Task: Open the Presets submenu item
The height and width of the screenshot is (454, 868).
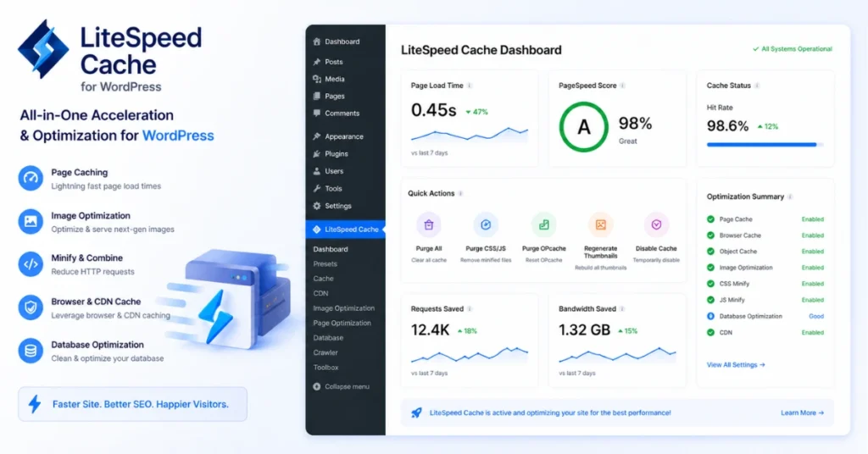Action: (325, 263)
